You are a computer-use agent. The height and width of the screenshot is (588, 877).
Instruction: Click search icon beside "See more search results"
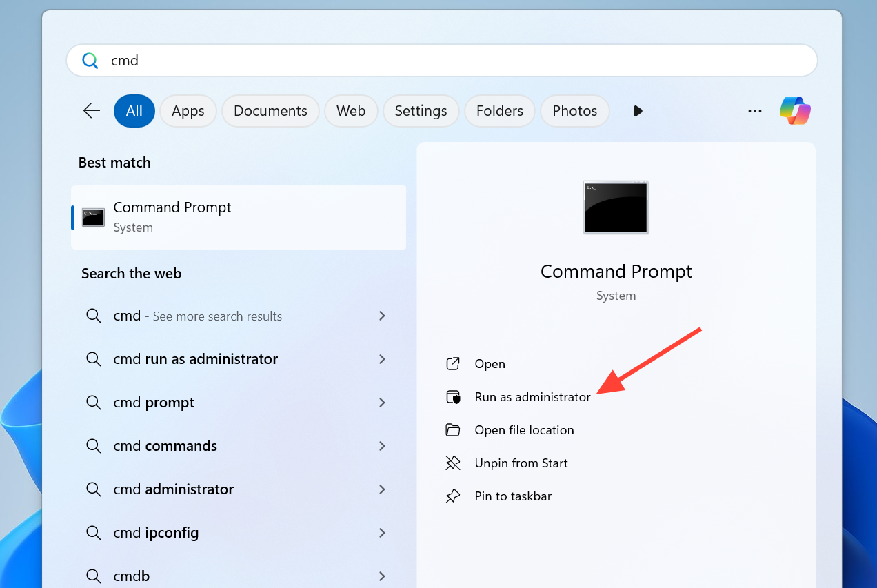94,316
